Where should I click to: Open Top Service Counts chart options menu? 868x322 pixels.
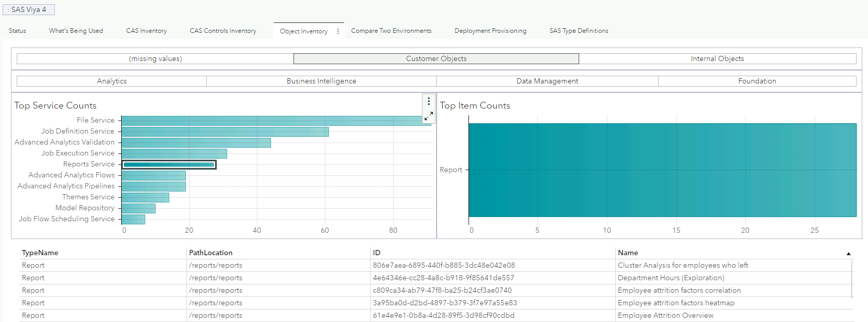429,101
